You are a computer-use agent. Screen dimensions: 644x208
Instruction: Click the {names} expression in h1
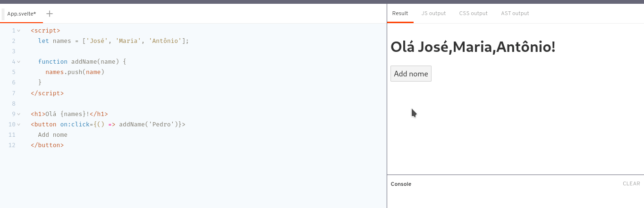point(73,114)
